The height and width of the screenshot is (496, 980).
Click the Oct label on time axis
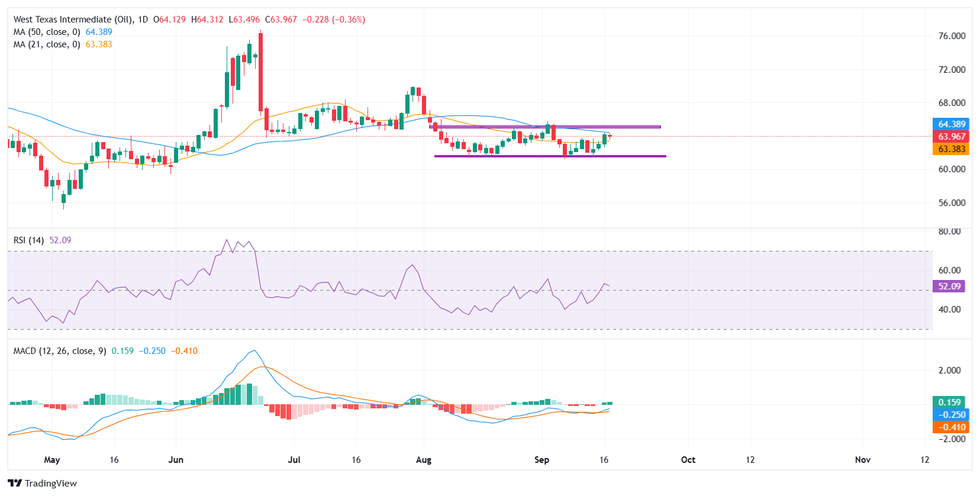point(688,460)
